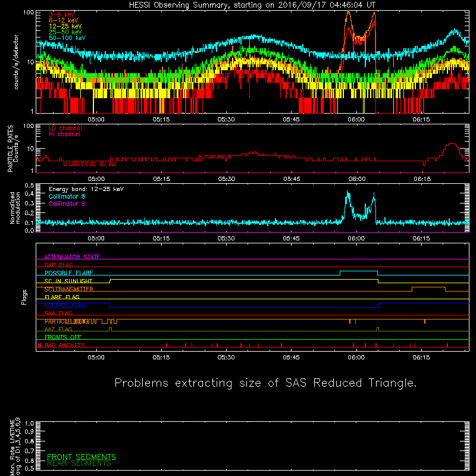Choose the cyan 50-100 keV legend entry

pyautogui.click(x=67, y=38)
